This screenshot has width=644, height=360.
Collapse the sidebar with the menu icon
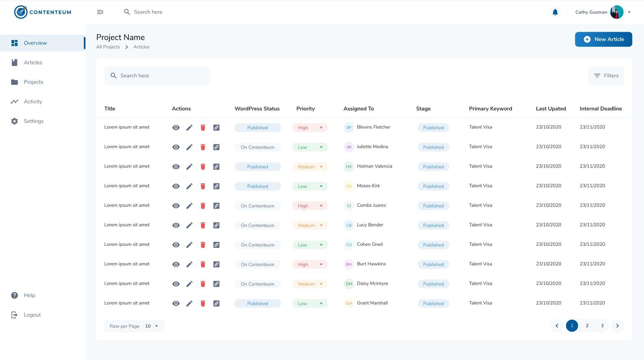tap(100, 12)
